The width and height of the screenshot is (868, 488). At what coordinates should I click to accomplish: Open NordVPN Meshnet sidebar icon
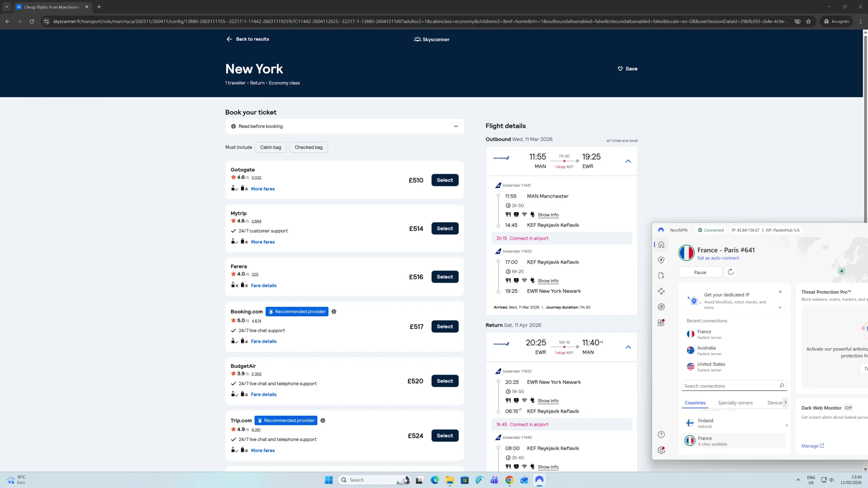pyautogui.click(x=661, y=291)
